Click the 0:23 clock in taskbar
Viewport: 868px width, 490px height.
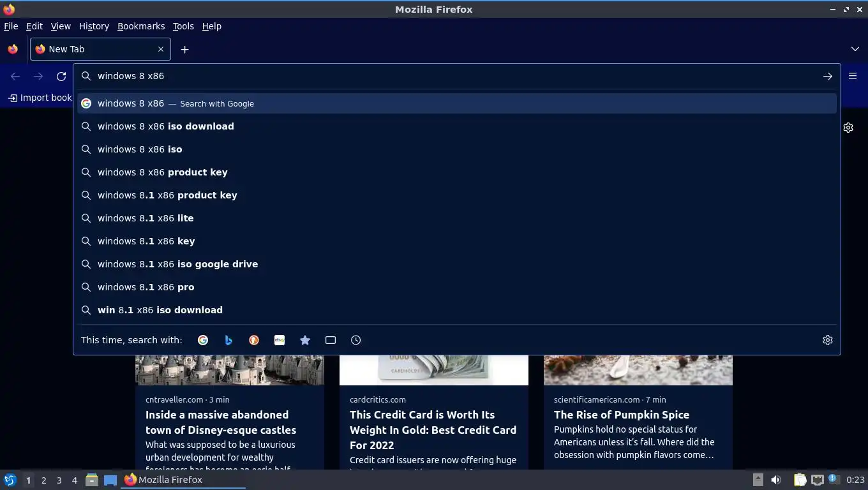tap(855, 480)
